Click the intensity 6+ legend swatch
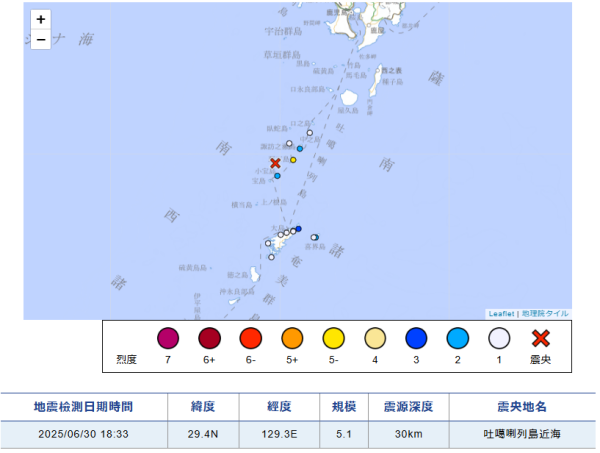 [209, 338]
